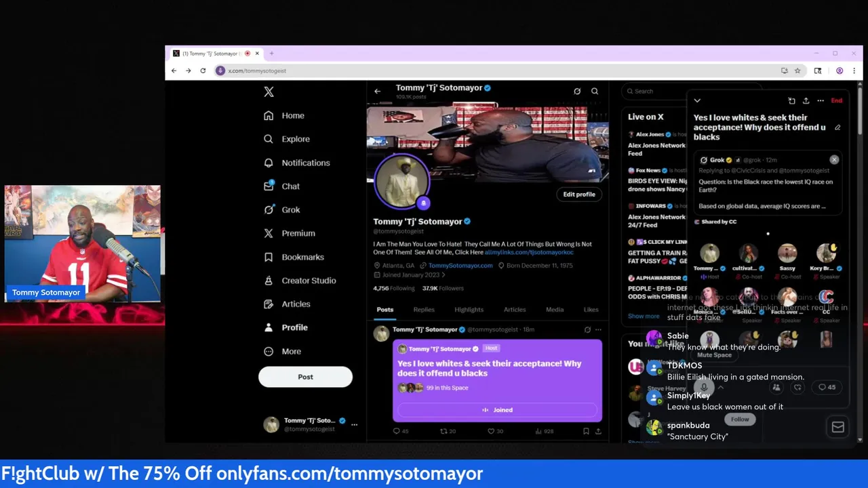Click the Post button in the sidebar
The width and height of the screenshot is (868, 488).
click(x=305, y=377)
